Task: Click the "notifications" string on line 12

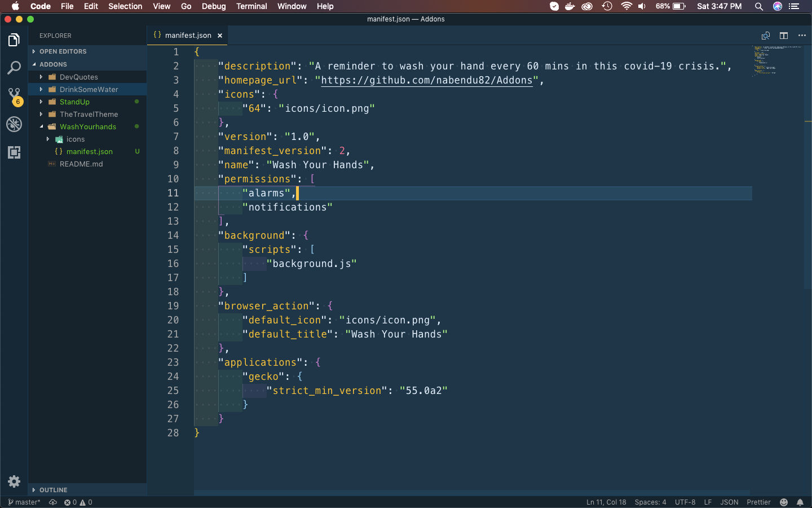Action: pyautogui.click(x=288, y=207)
